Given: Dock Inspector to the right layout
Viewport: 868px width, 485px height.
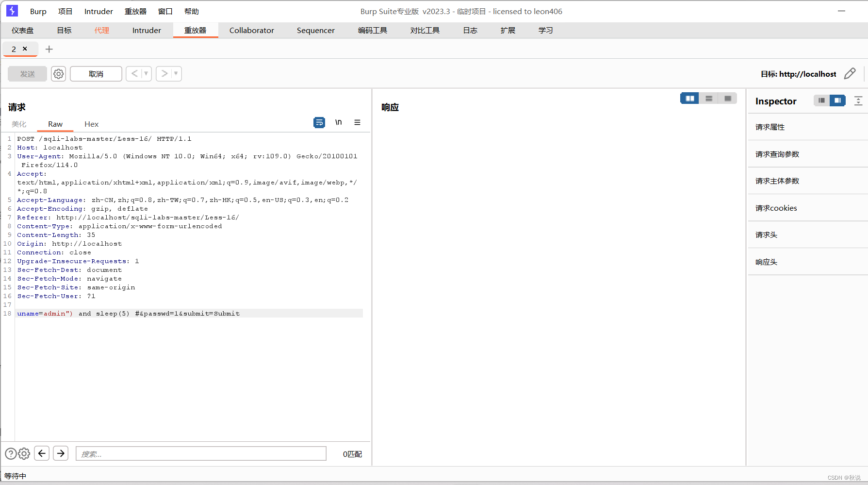Looking at the screenshot, I should pos(837,100).
